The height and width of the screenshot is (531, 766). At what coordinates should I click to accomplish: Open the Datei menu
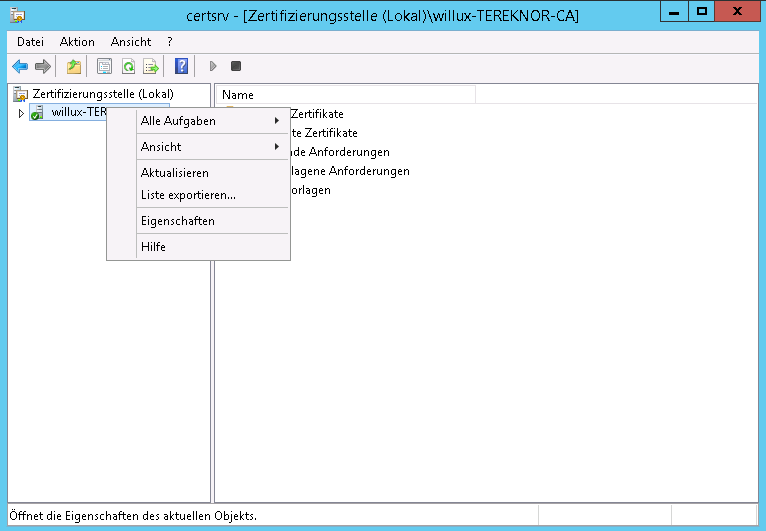pos(30,42)
